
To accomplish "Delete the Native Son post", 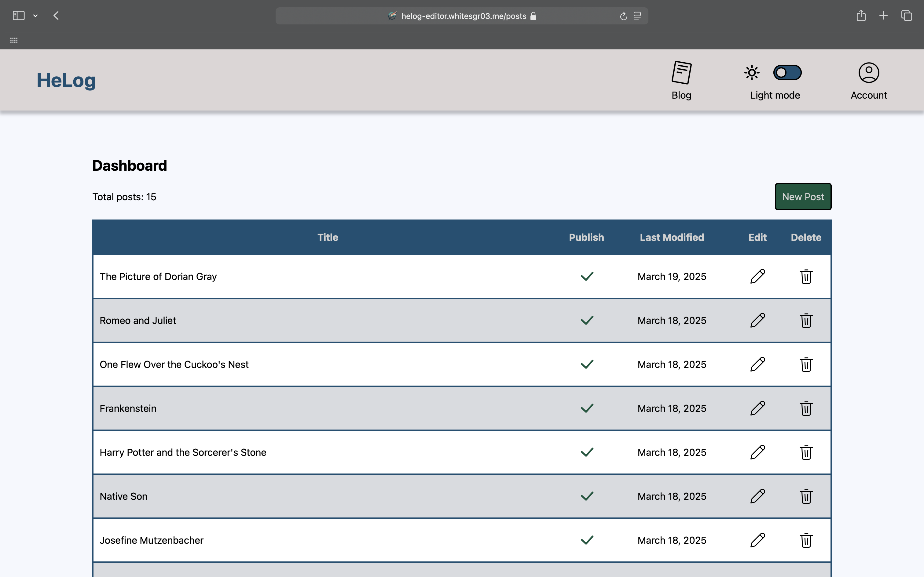I will click(x=806, y=496).
